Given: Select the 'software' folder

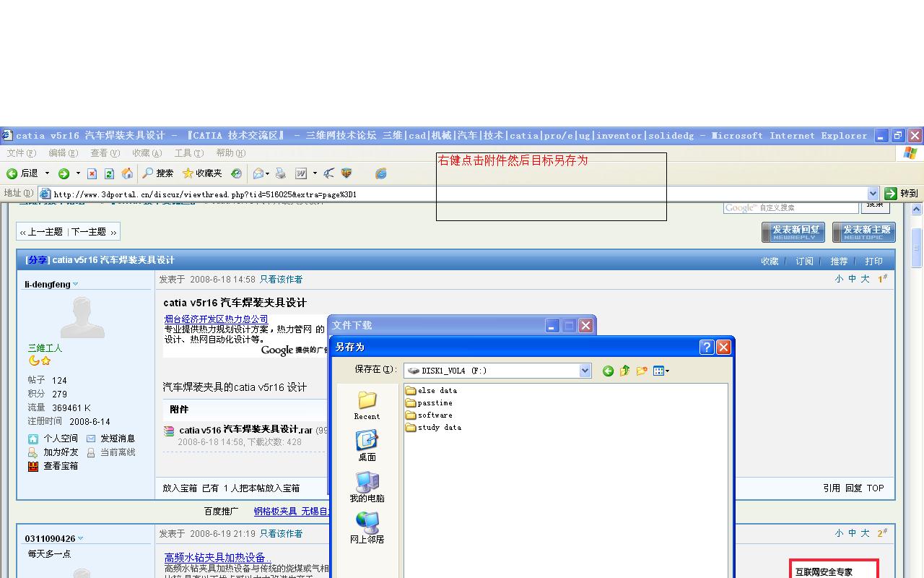Looking at the screenshot, I should click(429, 415).
